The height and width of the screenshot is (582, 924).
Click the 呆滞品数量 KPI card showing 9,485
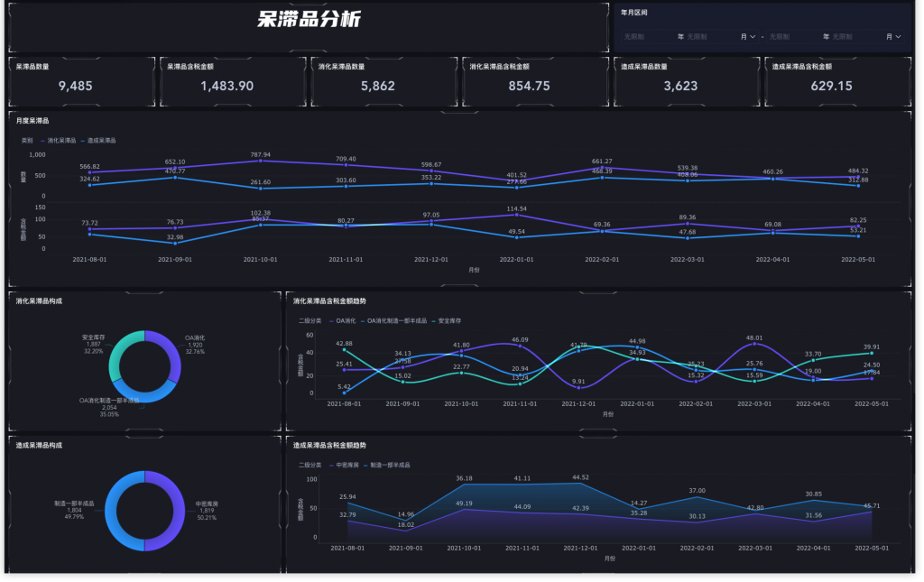coord(81,81)
